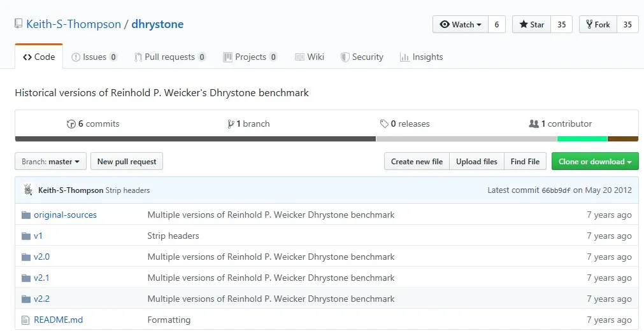Viewport: 644px width, 333px height.
Task: Star the dhrystone repository
Action: 532,25
